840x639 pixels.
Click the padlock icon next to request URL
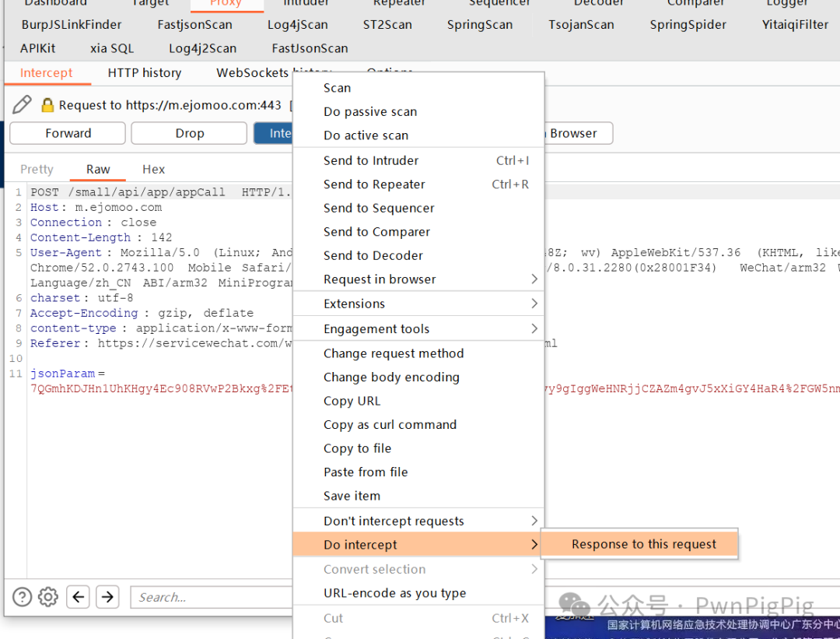[x=47, y=105]
